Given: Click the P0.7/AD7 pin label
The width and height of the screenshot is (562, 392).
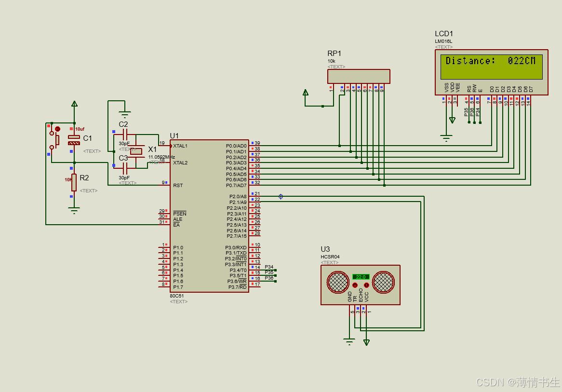Looking at the screenshot, I should (236, 186).
